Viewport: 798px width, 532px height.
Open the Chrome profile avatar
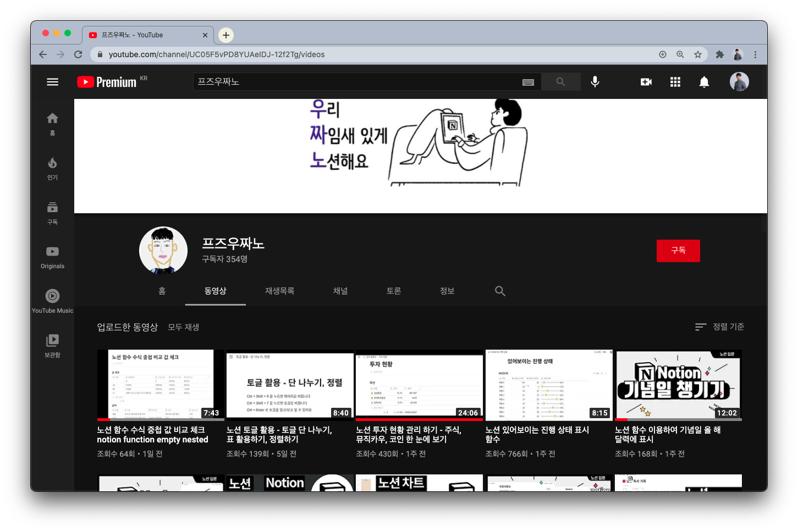(x=738, y=54)
